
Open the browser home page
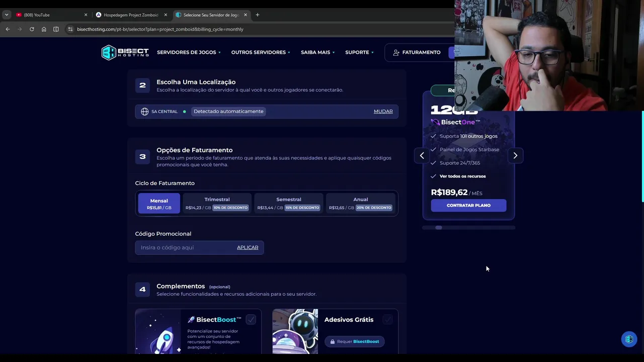click(x=44, y=29)
